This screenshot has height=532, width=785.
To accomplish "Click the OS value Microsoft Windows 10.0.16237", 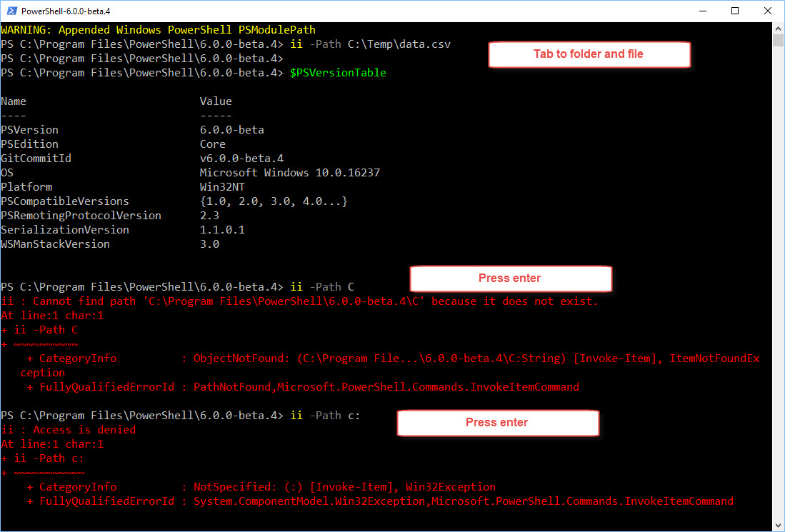I will pos(290,172).
